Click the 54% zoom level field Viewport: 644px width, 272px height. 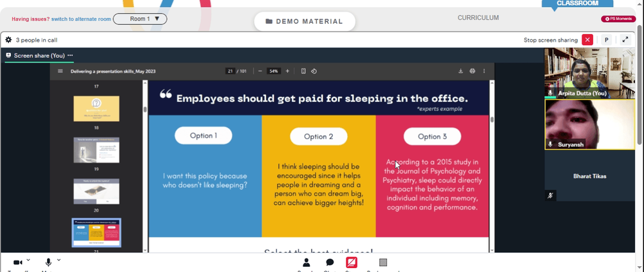click(273, 71)
